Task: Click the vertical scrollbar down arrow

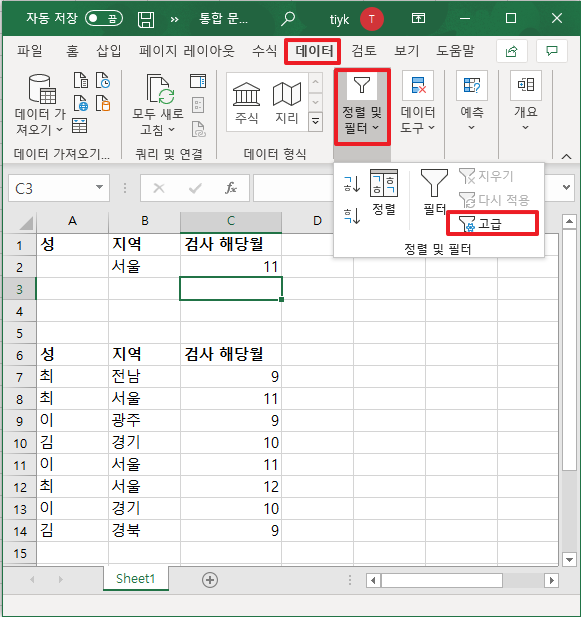Action: coord(569,559)
